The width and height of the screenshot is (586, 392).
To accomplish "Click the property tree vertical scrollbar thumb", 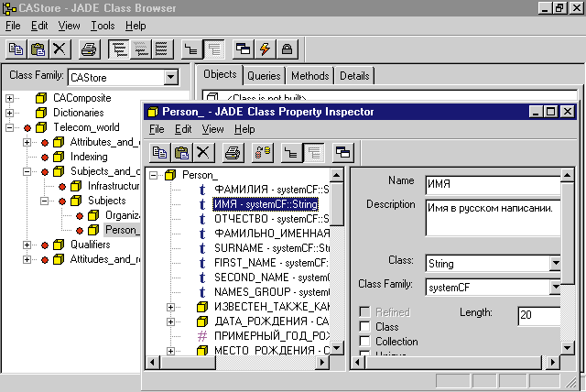I will (337, 204).
